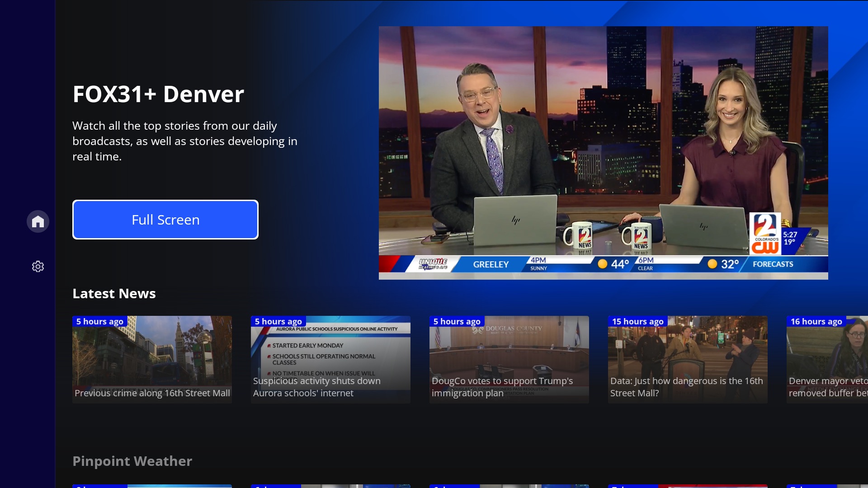Open 'DougCo votes to support Trump's immigration plan'
The height and width of the screenshot is (488, 868).
pyautogui.click(x=509, y=360)
